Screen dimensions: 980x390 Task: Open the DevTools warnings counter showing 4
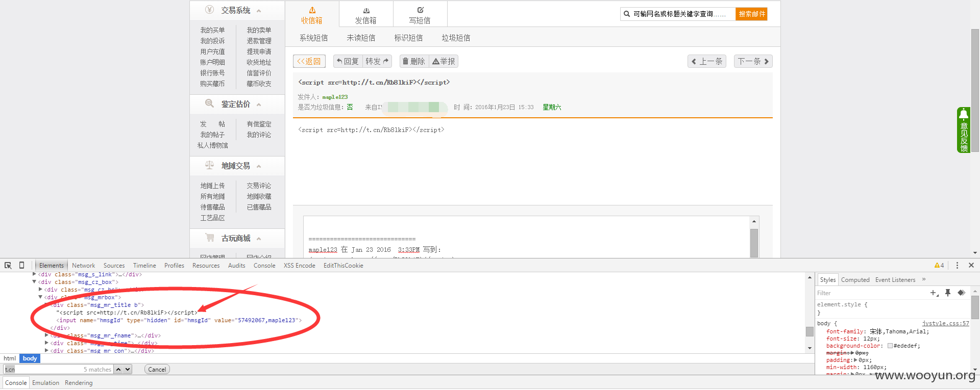(939, 265)
